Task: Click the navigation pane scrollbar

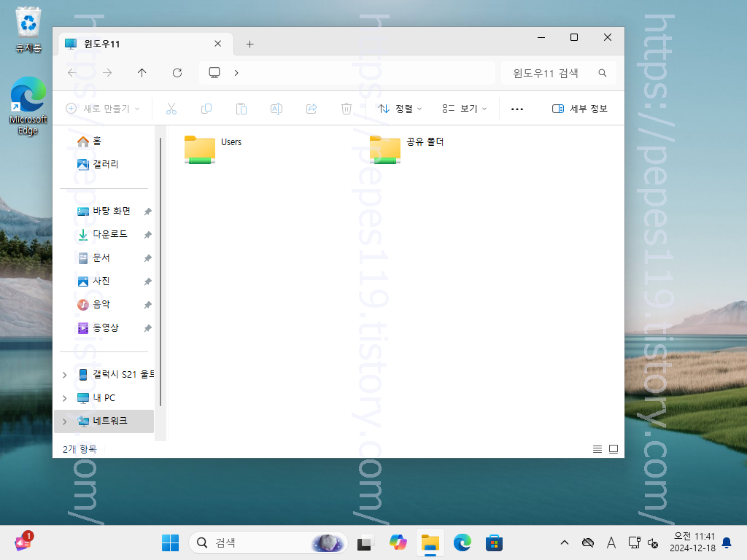Action: click(x=160, y=271)
